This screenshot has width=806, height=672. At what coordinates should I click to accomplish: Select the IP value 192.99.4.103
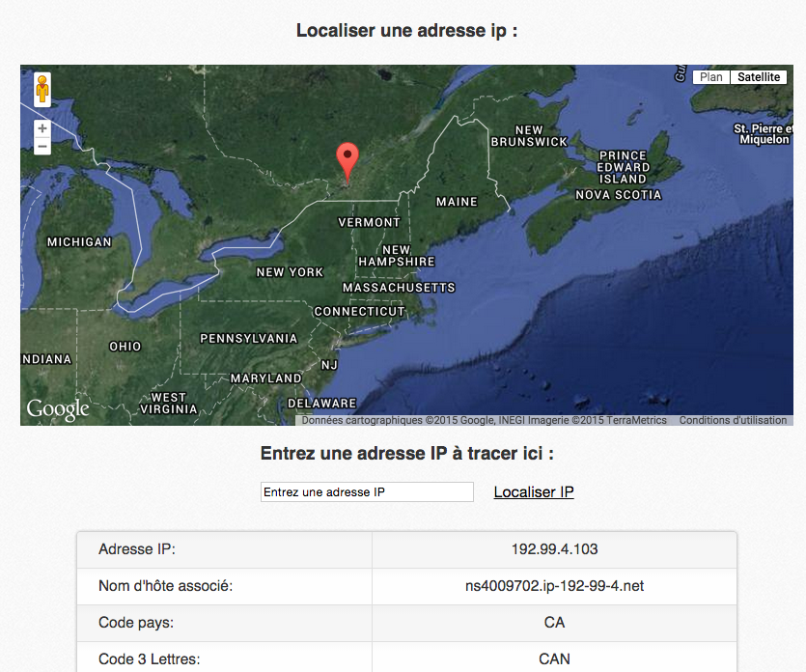[x=555, y=549]
